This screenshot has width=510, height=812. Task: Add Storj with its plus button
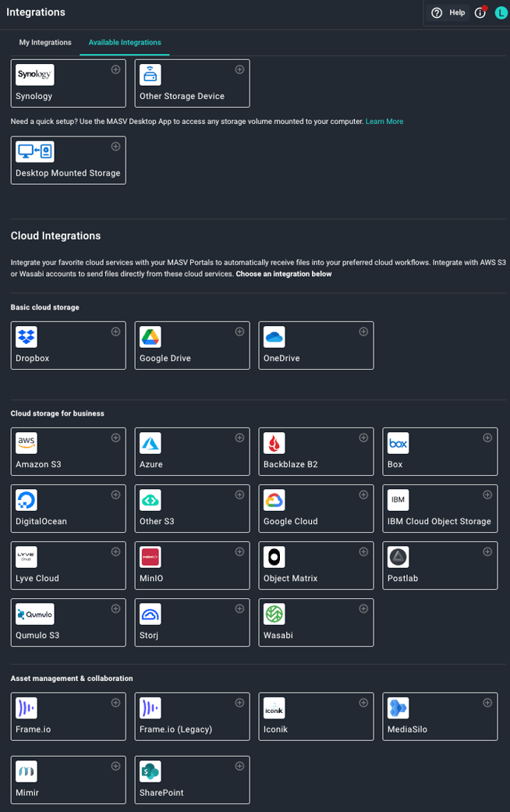239,608
